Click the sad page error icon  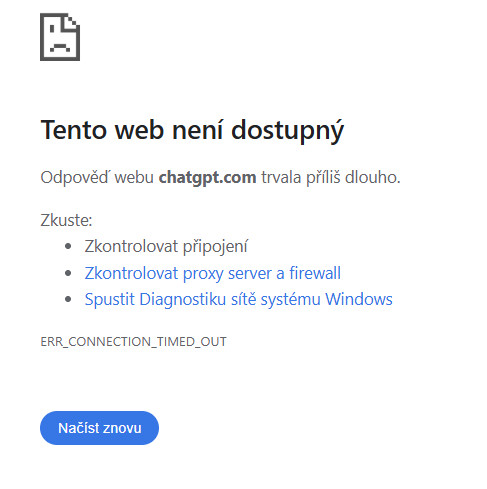tap(60, 37)
